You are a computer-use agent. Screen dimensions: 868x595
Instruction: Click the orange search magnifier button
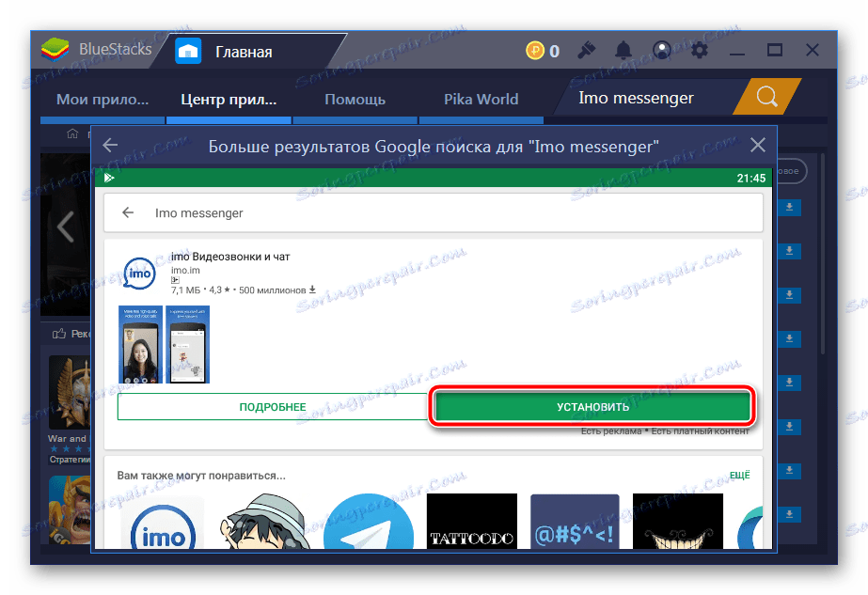coord(766,97)
